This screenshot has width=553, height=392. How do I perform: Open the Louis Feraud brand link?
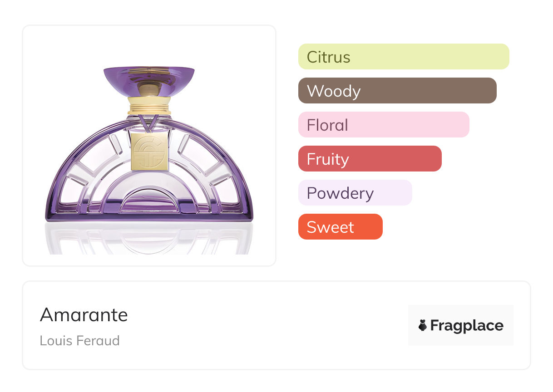pyautogui.click(x=79, y=340)
